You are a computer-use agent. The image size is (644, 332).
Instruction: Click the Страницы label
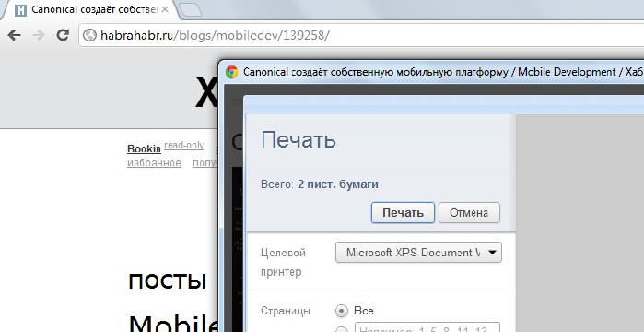click(286, 311)
